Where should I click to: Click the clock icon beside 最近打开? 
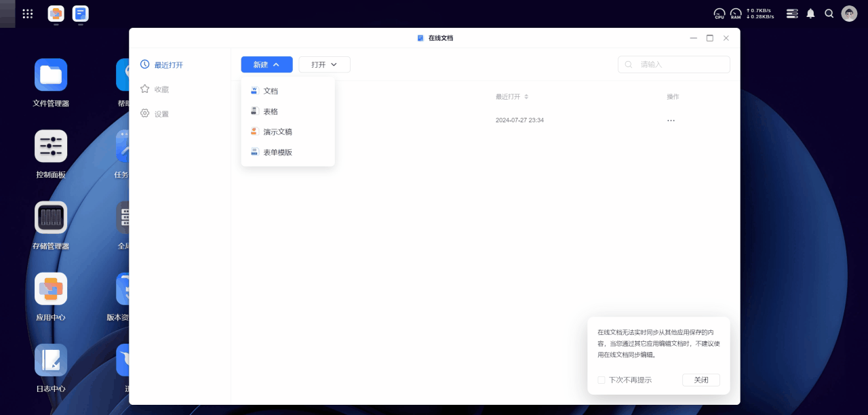click(144, 64)
